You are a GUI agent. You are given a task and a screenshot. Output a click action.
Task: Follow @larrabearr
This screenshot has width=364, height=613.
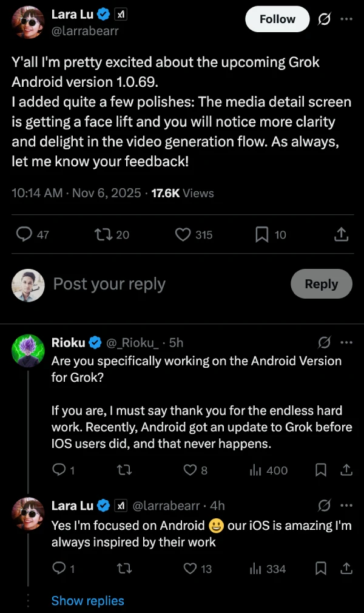pos(277,19)
